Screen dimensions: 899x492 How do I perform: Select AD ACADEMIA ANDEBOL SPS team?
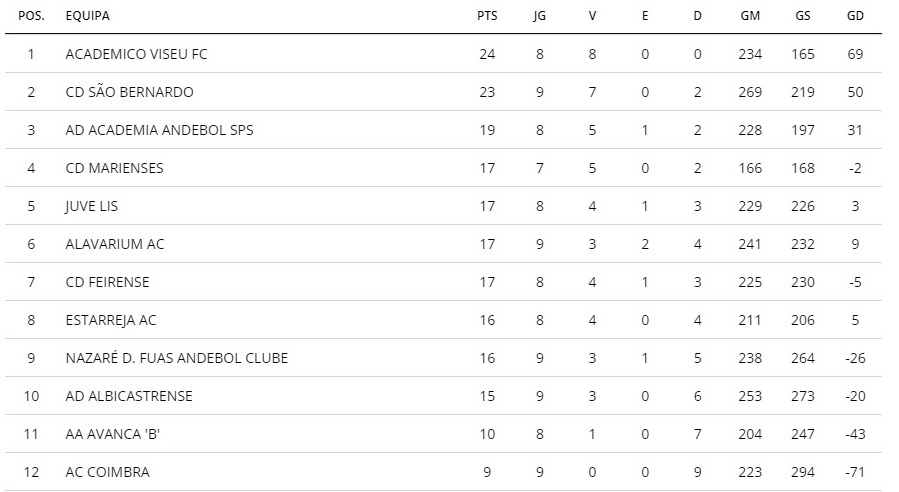click(x=159, y=130)
